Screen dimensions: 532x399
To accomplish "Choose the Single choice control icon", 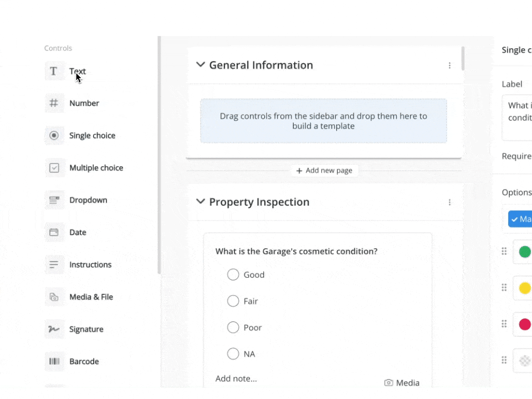I will pos(54,136).
